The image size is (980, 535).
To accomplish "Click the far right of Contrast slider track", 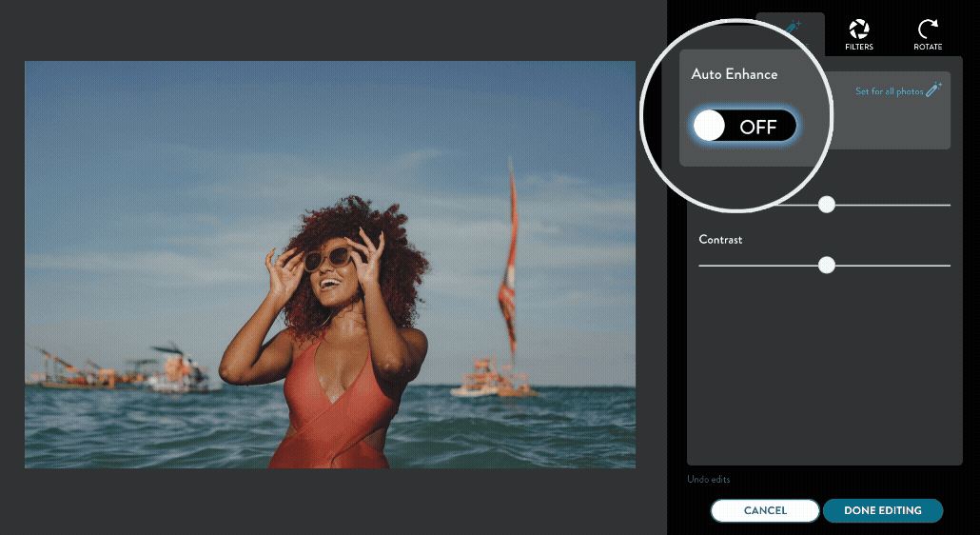I will (948, 266).
